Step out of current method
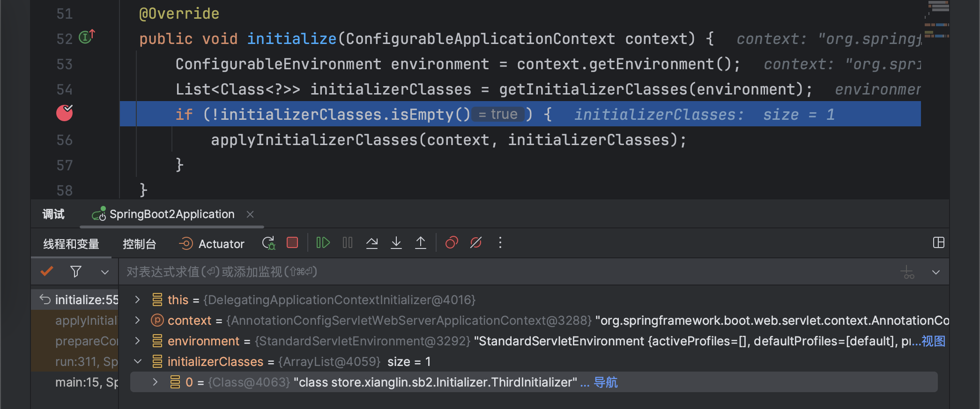This screenshot has width=980, height=409. [421, 242]
